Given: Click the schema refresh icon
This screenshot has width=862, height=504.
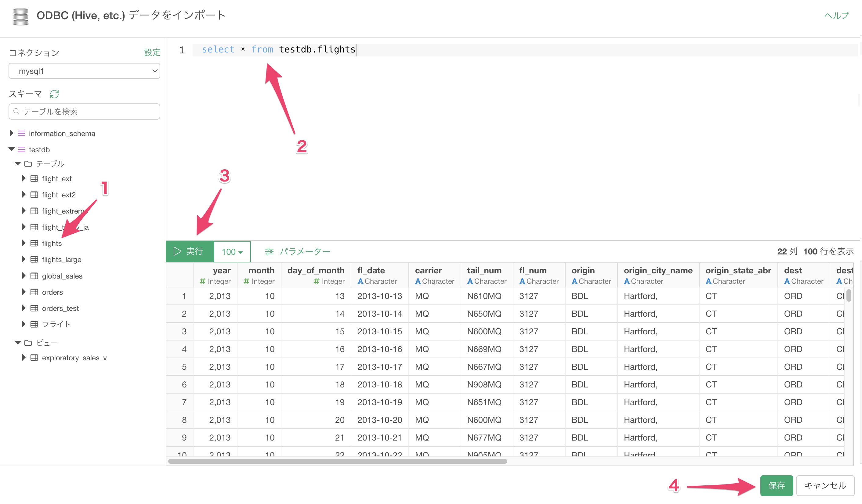Looking at the screenshot, I should point(54,94).
